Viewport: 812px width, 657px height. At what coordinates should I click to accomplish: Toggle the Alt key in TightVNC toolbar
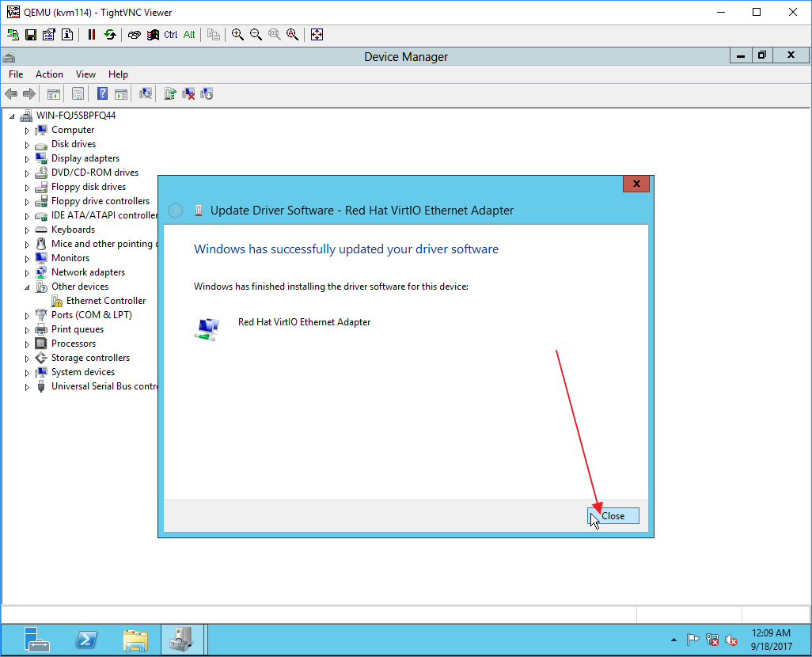point(189,35)
